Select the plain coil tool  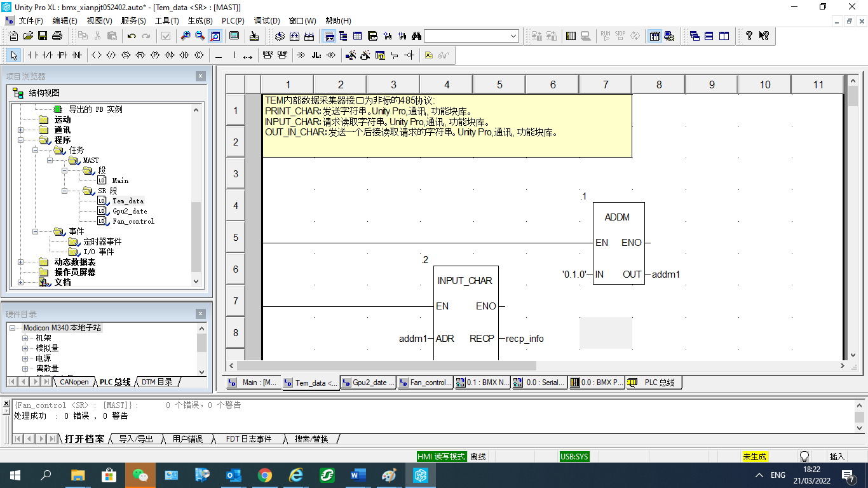(x=97, y=55)
